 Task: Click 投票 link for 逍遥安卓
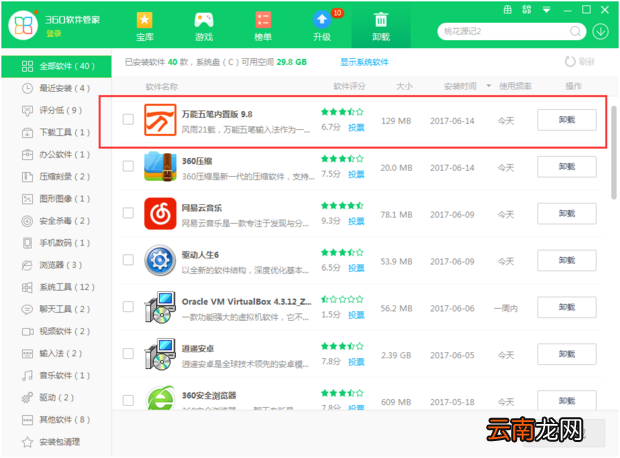[x=356, y=362]
